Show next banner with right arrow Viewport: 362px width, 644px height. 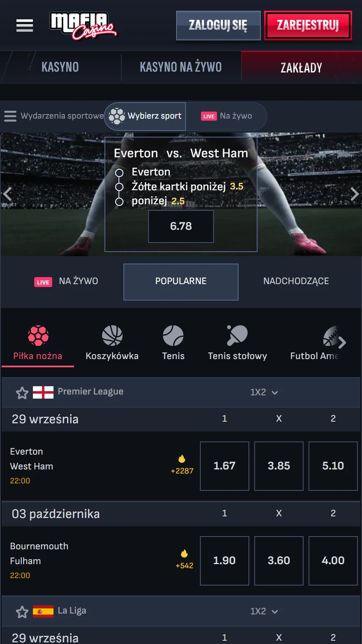coord(354,194)
